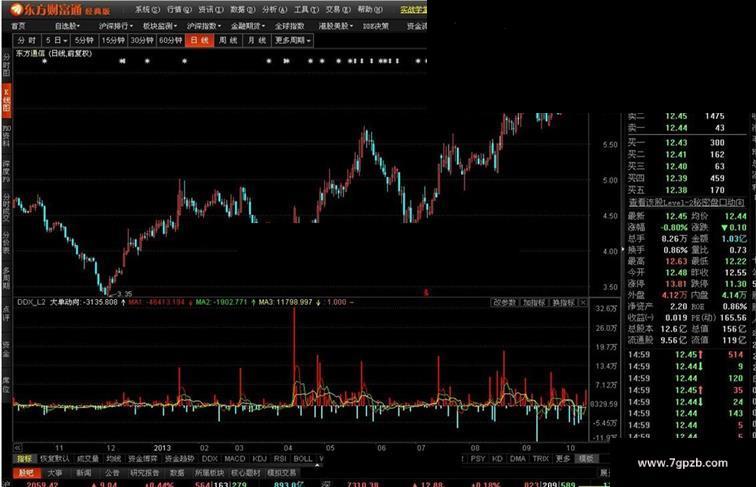Screen dimensions: 756x487
Task: Select the 成交量 indicator
Action: 88,459
